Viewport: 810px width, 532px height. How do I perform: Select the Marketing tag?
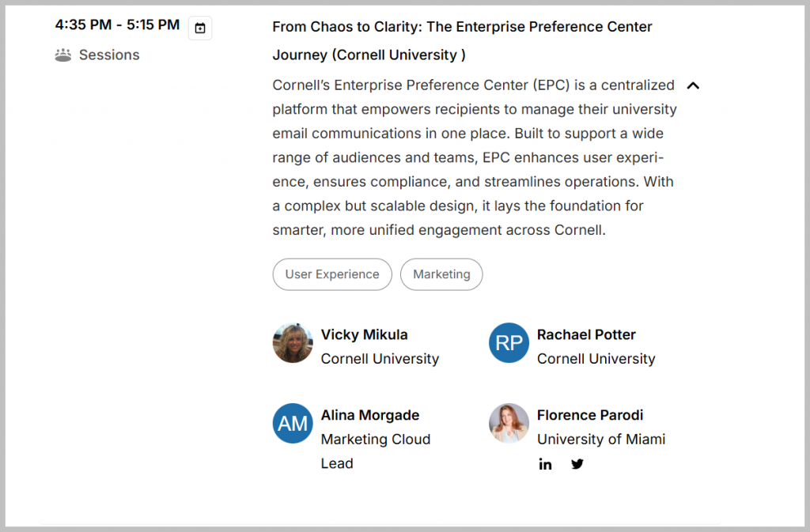tap(441, 274)
